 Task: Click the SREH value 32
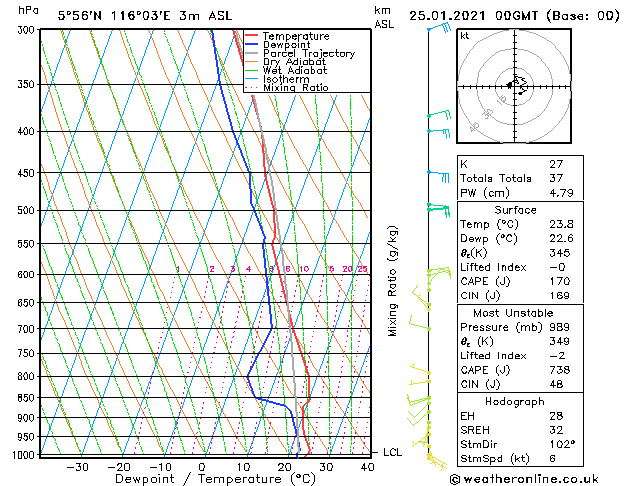(x=556, y=430)
